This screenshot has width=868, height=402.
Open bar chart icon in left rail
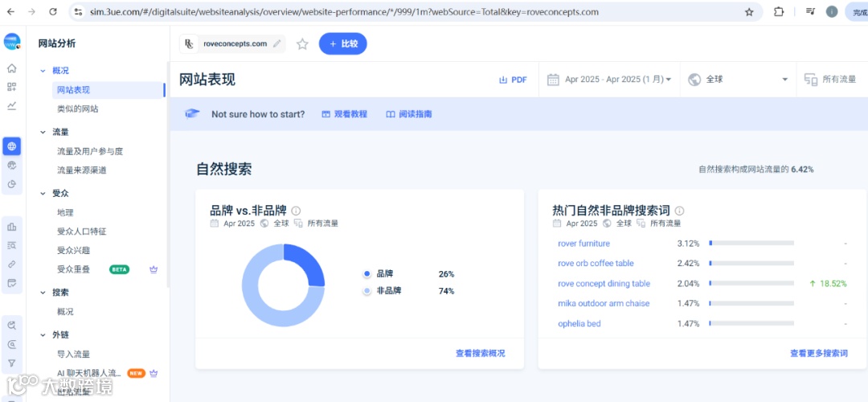11,227
